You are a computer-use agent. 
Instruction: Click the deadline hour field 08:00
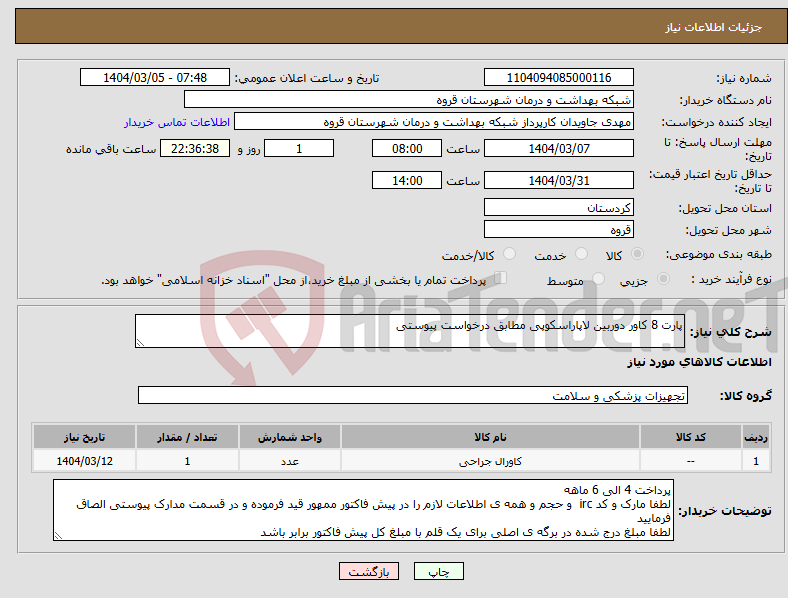coord(407,148)
